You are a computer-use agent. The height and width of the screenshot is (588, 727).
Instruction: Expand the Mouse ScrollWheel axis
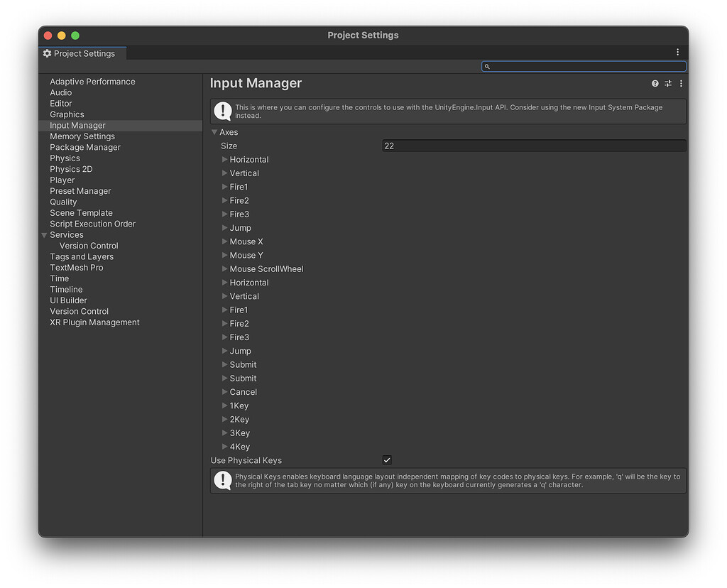click(224, 268)
